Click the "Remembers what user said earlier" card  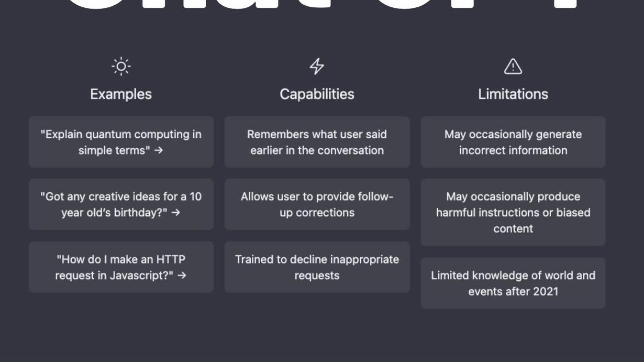tap(317, 142)
